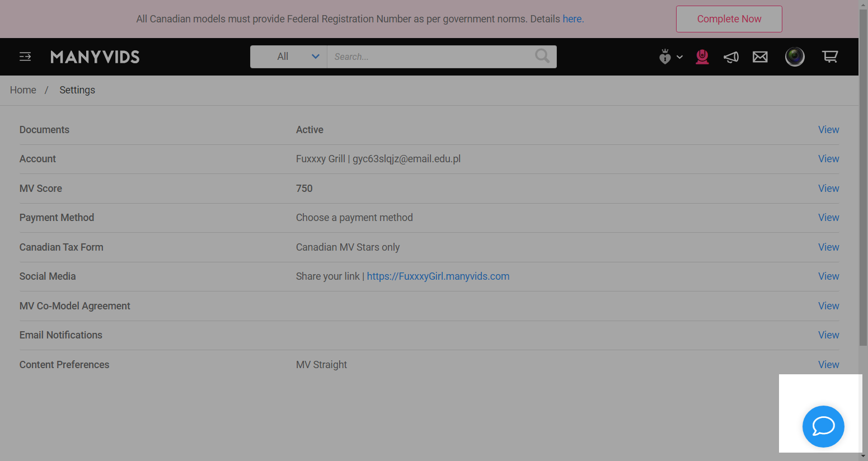View the Documents settings
This screenshot has height=461, width=868.
click(x=828, y=130)
